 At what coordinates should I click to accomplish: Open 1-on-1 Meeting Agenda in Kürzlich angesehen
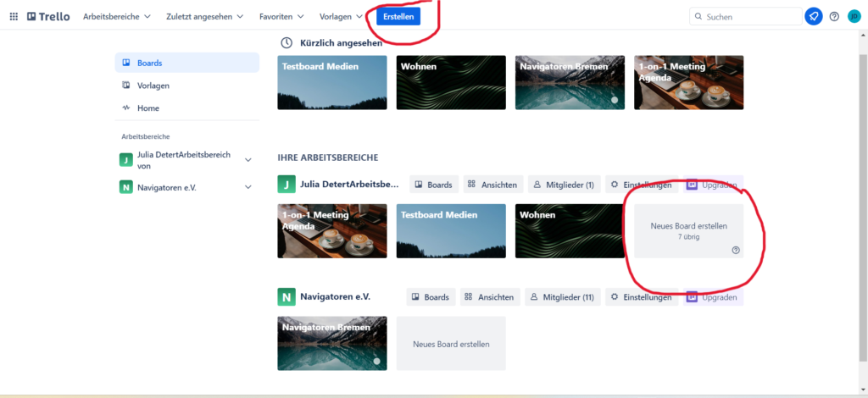tap(688, 82)
